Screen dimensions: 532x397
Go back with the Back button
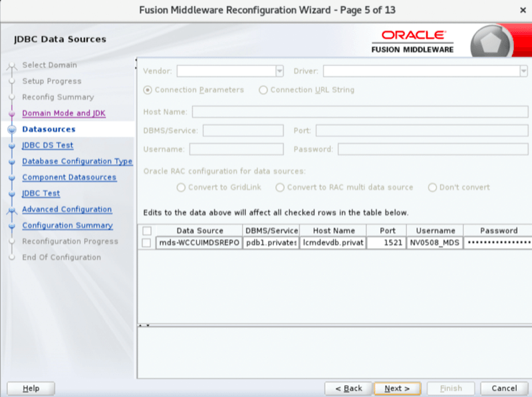pyautogui.click(x=348, y=388)
